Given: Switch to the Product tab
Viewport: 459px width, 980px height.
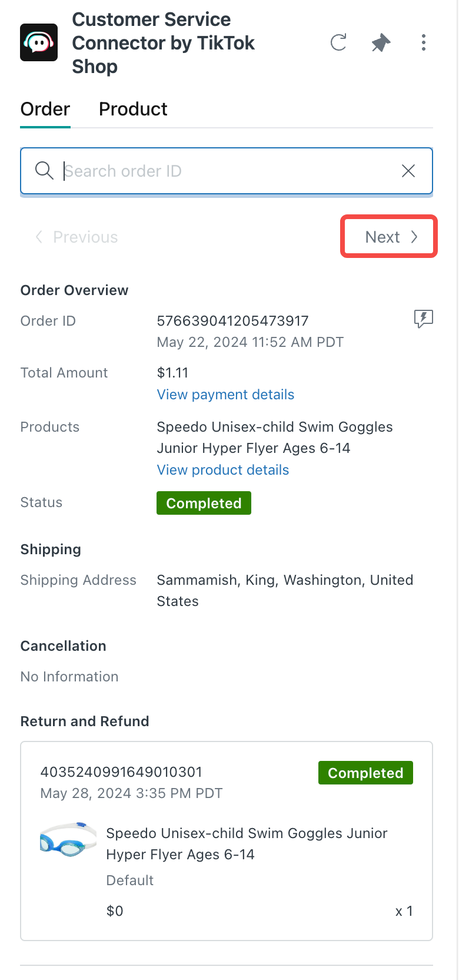Looking at the screenshot, I should (x=133, y=109).
